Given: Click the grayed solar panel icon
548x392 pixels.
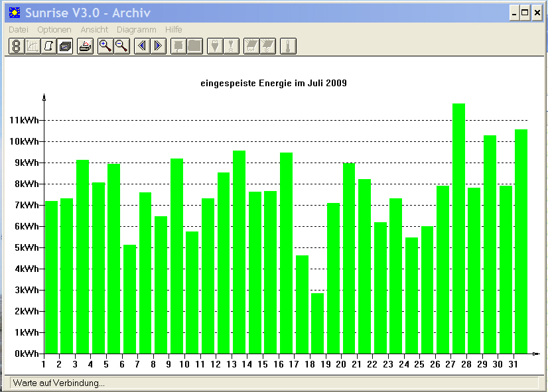Looking at the screenshot, I should 251,46.
